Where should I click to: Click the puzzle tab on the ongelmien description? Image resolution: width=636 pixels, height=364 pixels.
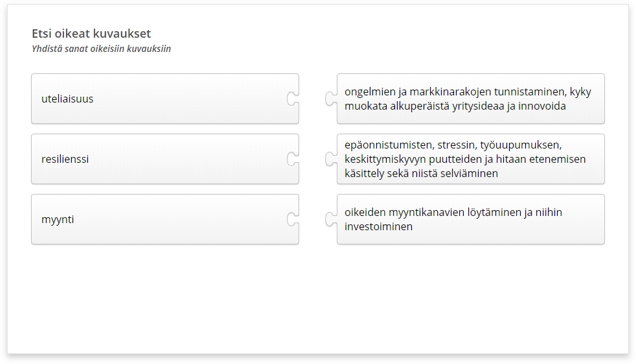[331, 99]
